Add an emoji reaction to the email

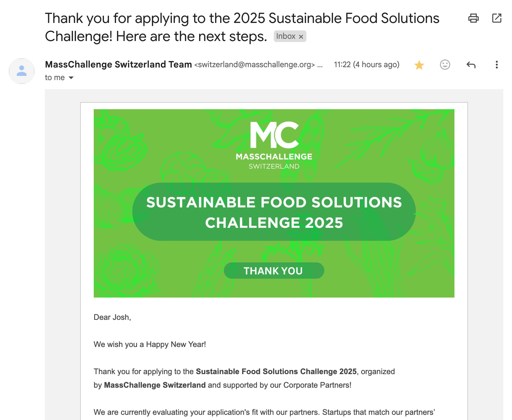[x=445, y=65]
